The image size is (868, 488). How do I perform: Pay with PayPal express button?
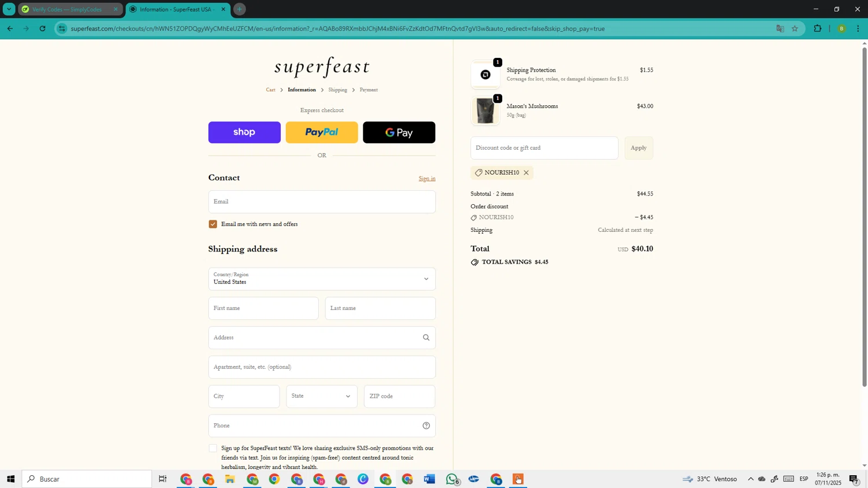(x=322, y=132)
